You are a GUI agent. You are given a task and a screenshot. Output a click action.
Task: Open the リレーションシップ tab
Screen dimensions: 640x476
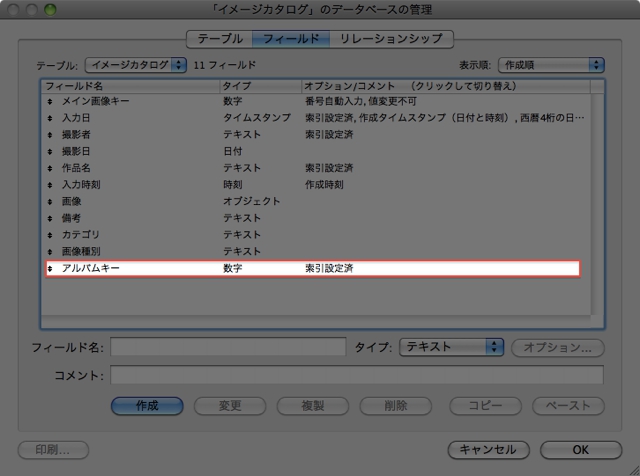click(x=391, y=39)
